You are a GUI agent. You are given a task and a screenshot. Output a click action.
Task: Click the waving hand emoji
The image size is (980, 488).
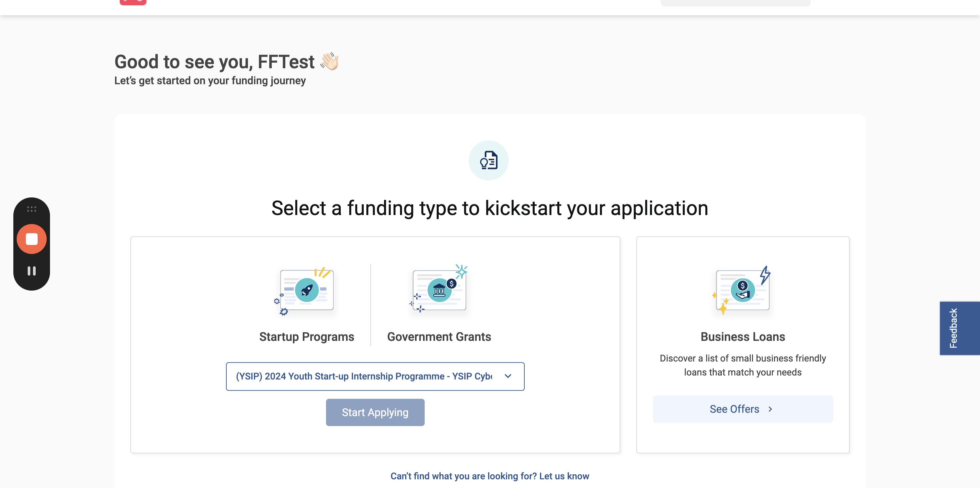click(329, 61)
